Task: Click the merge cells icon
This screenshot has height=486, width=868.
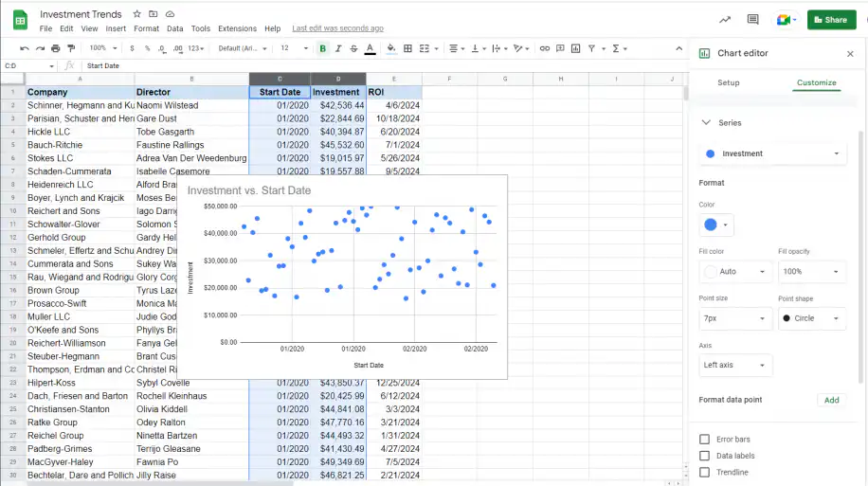Action: coord(425,48)
